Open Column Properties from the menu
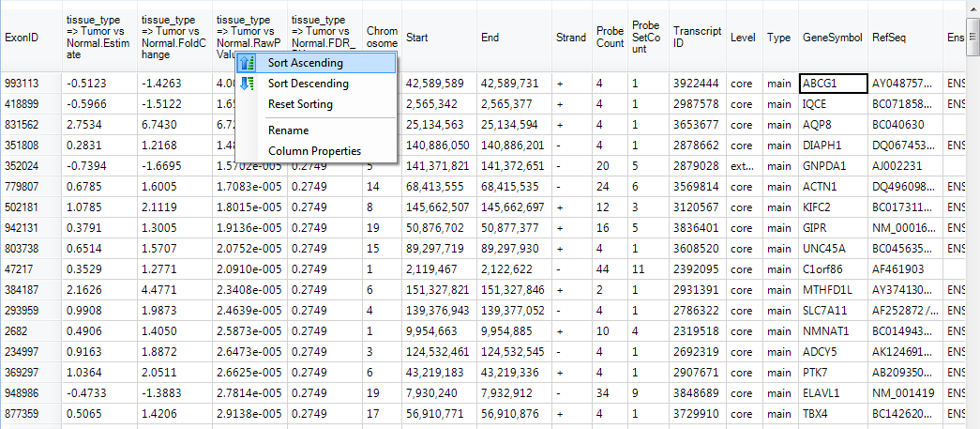This screenshot has height=429, width=980. 314,151
